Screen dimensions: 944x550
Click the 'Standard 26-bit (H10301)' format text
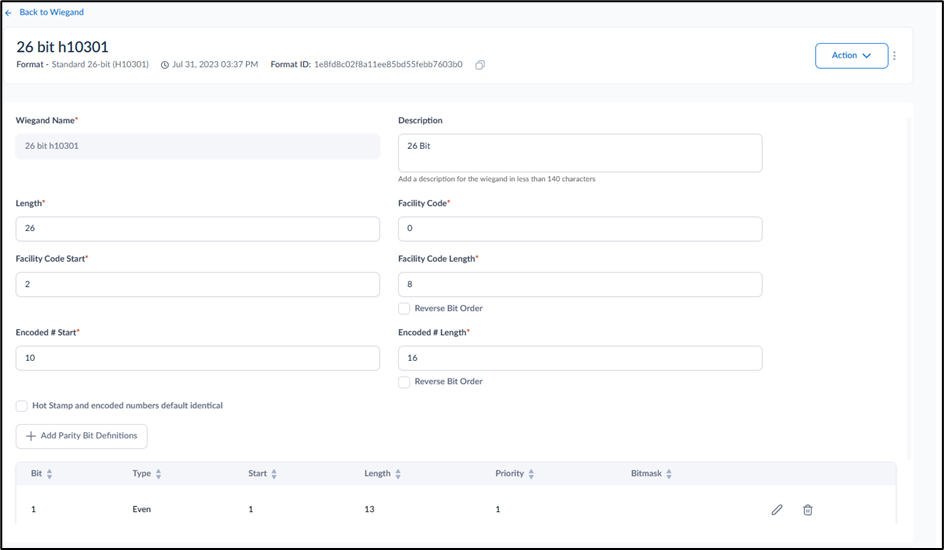100,64
